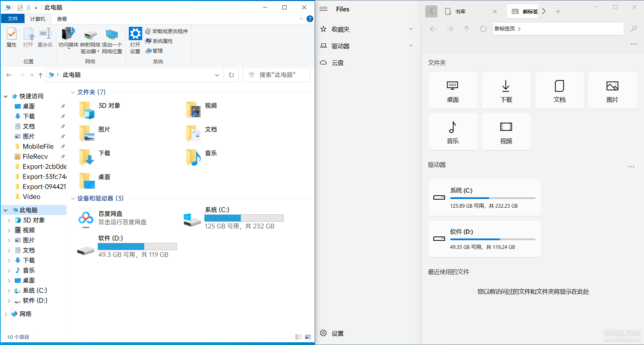Click the 系统 (C:) usage bar in Files
This screenshot has width=644, height=345.
coord(493,198)
